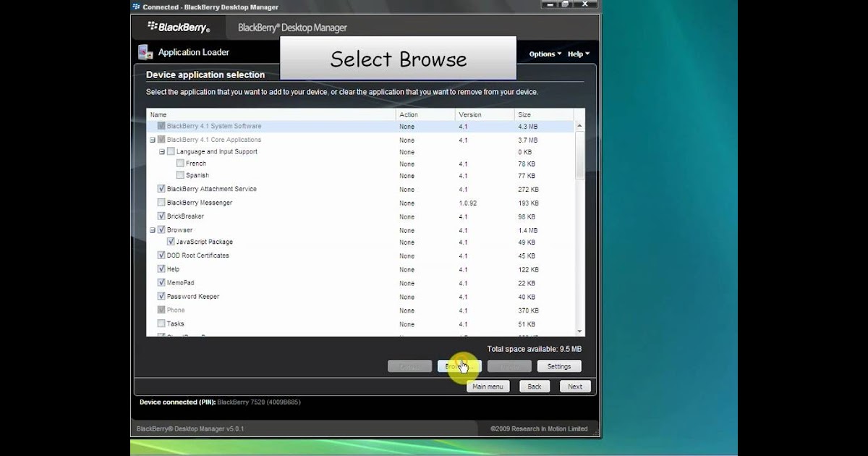868x456 pixels.
Task: Click the 0 KB size cell
Action: pos(525,152)
